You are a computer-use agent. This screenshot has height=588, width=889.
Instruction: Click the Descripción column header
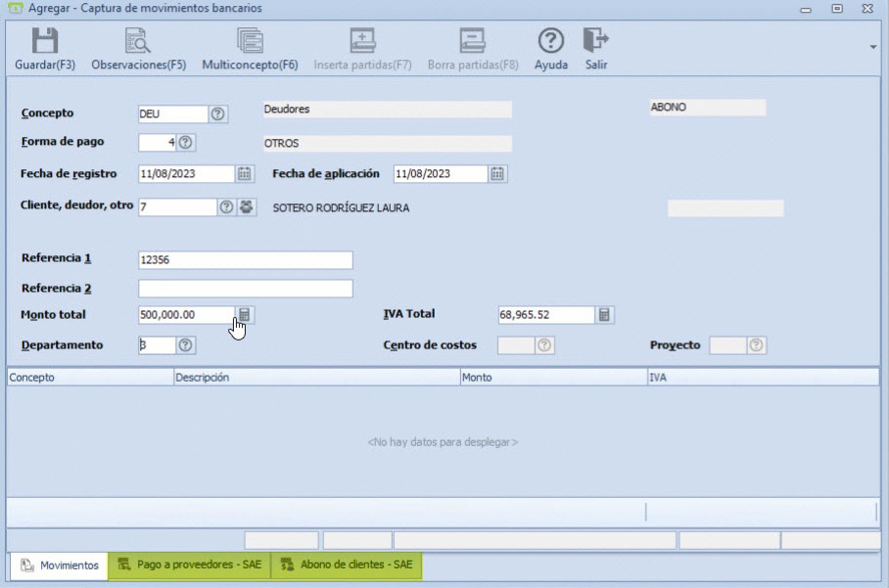[x=315, y=377]
